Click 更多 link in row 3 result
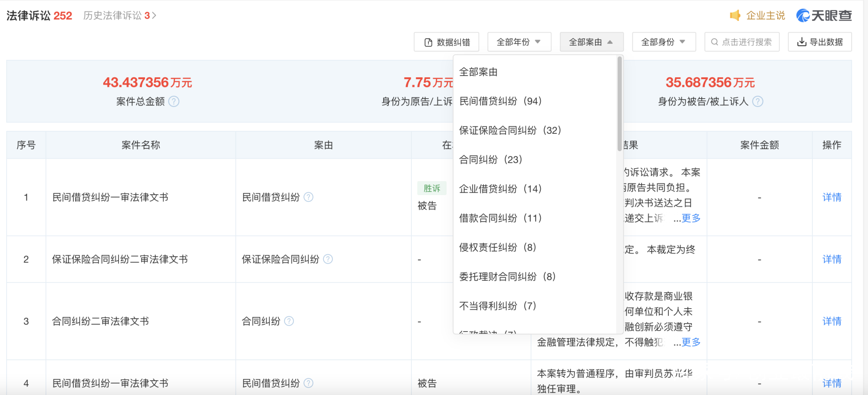The image size is (868, 395). 691,342
